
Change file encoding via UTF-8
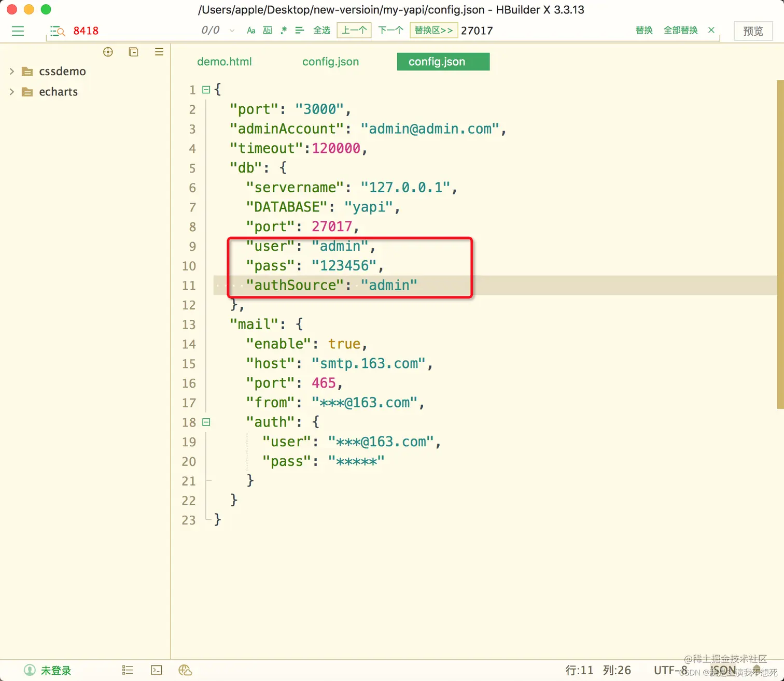pos(670,670)
